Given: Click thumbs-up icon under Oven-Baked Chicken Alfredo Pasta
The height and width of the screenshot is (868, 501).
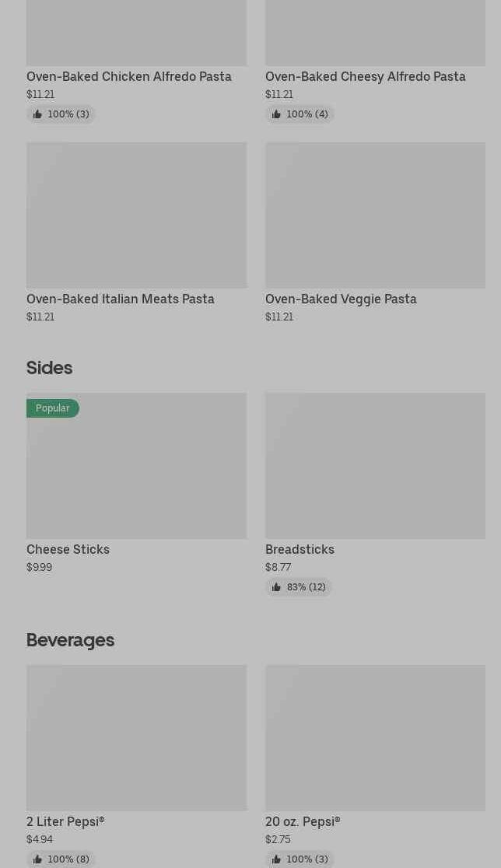Looking at the screenshot, I should 37,114.
